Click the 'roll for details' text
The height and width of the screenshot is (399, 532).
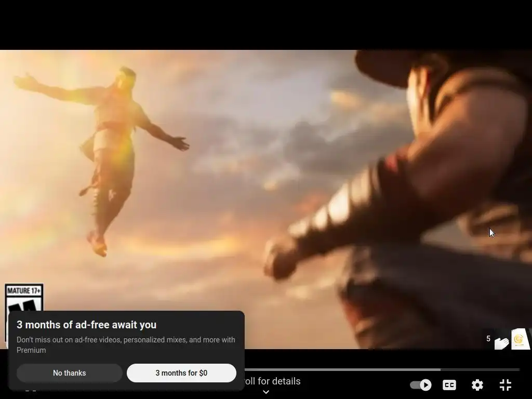click(272, 381)
